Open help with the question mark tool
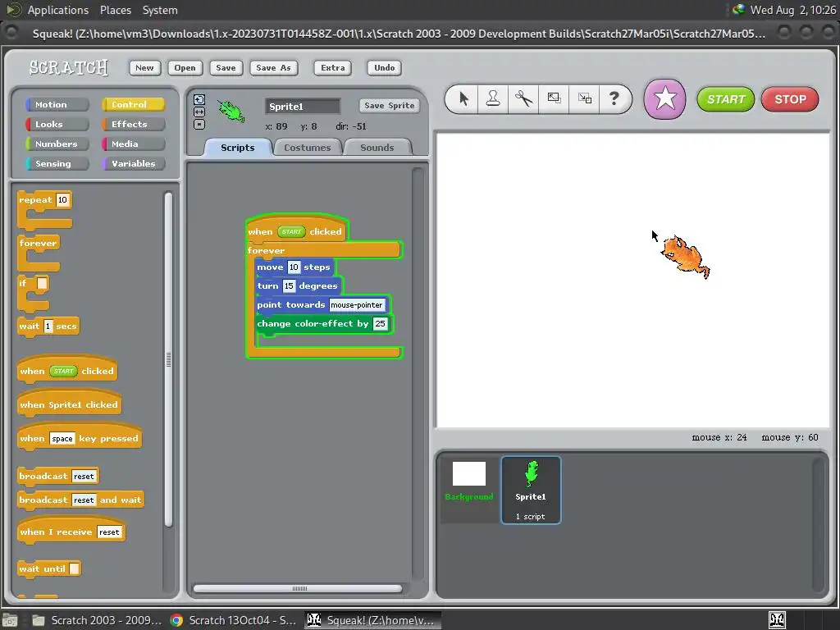Screen dimensions: 840x630 point(614,98)
